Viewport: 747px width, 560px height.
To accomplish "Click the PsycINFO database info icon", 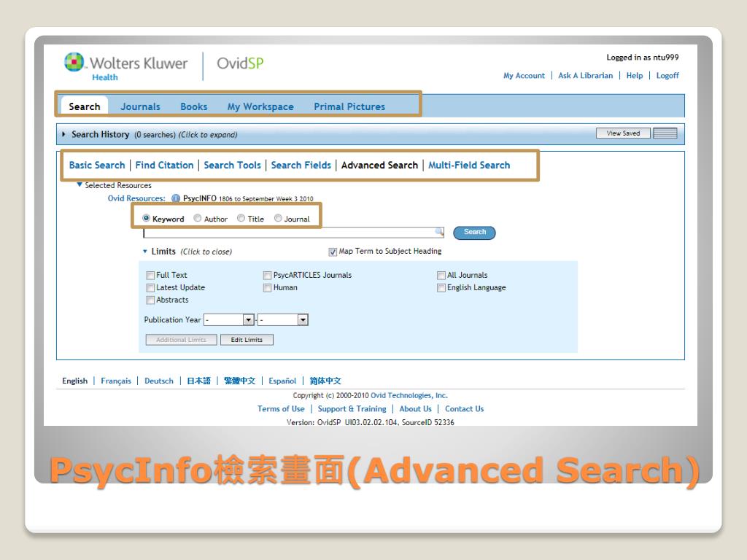I will [176, 198].
